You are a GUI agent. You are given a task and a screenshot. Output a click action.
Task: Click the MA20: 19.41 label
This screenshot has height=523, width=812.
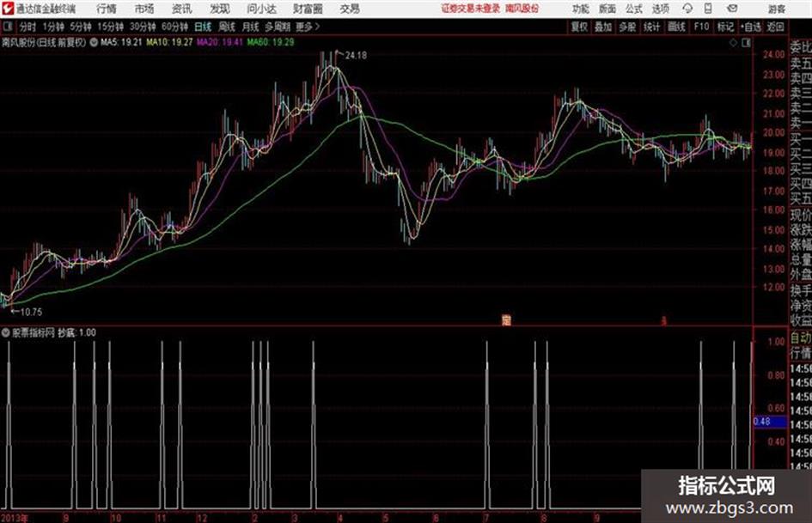click(220, 42)
